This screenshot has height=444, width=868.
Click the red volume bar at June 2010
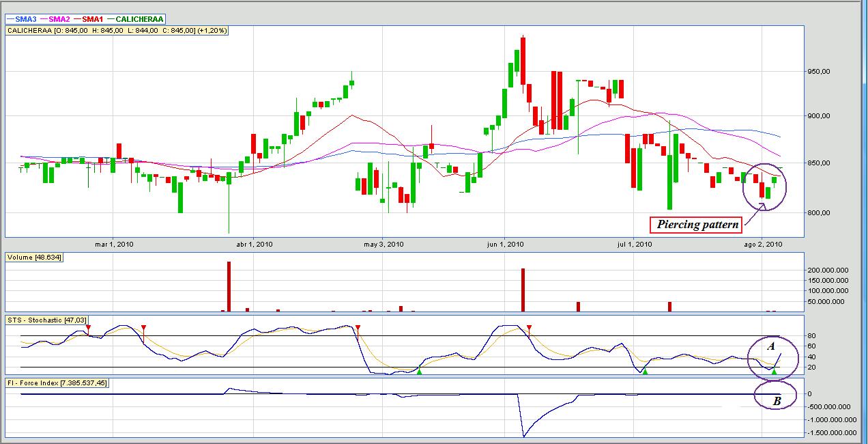click(523, 290)
